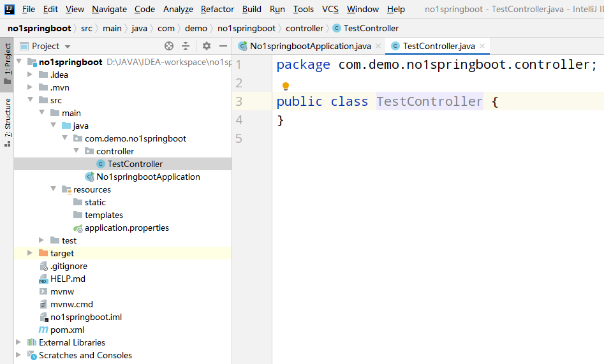This screenshot has width=604, height=364.
Task: Select the templates folder in tree
Action: [x=104, y=215]
